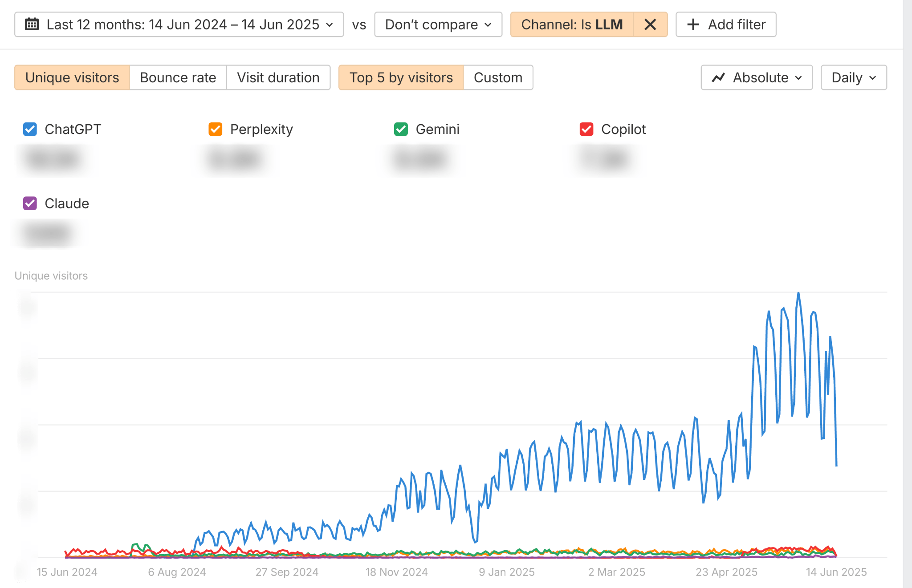Screen dimensions: 912x588
Task: Open the Last 12 months date range dropdown
Action: pyautogui.click(x=178, y=24)
